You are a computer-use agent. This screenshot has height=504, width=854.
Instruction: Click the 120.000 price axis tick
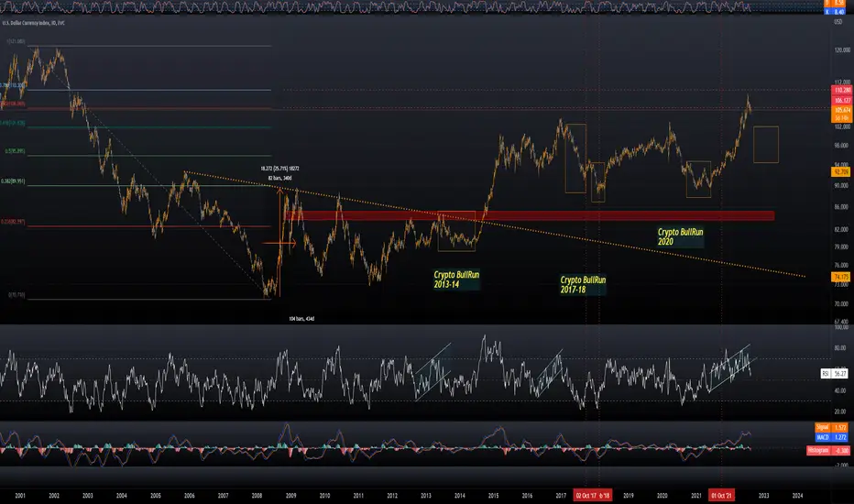pos(841,50)
